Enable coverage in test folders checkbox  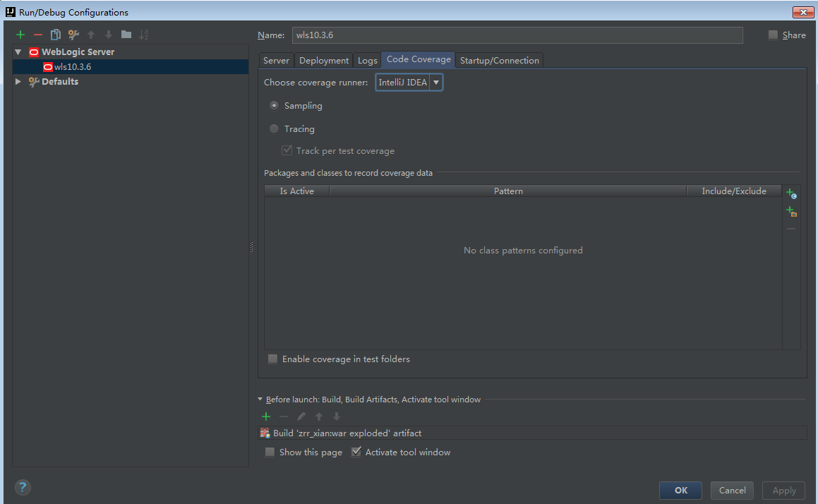click(273, 359)
